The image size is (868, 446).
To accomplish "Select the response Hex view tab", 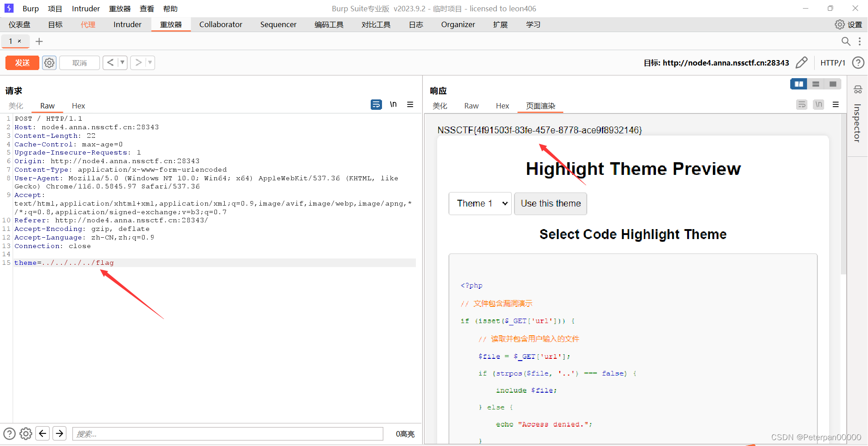I will [x=502, y=106].
